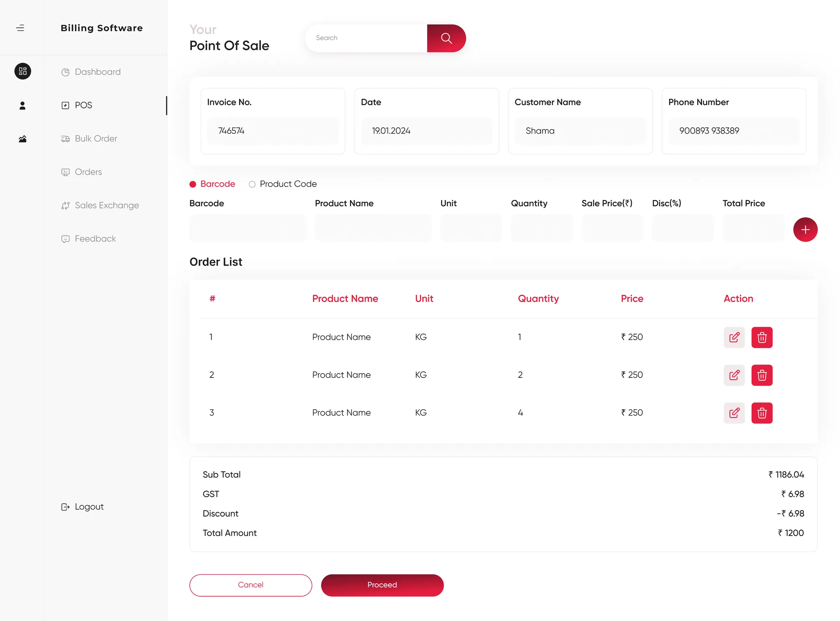Open Sales Exchange in the sidebar
Viewport: 840px width, 621px height.
[x=100, y=205]
